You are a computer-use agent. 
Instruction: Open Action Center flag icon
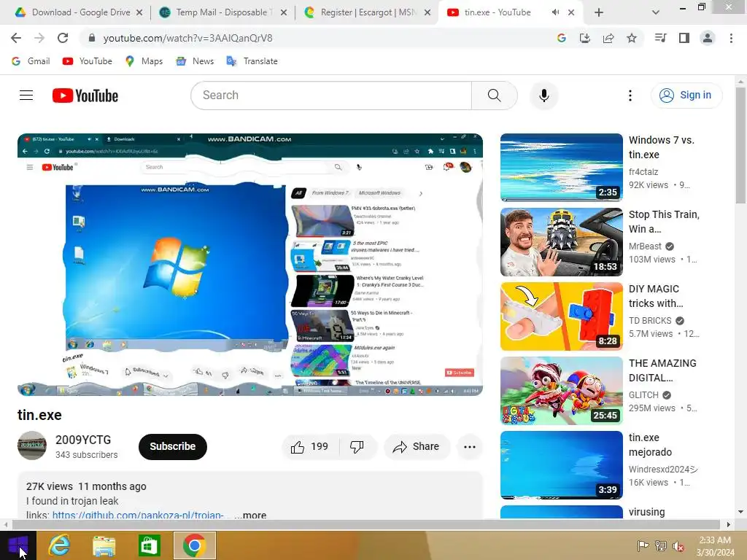coord(643,546)
